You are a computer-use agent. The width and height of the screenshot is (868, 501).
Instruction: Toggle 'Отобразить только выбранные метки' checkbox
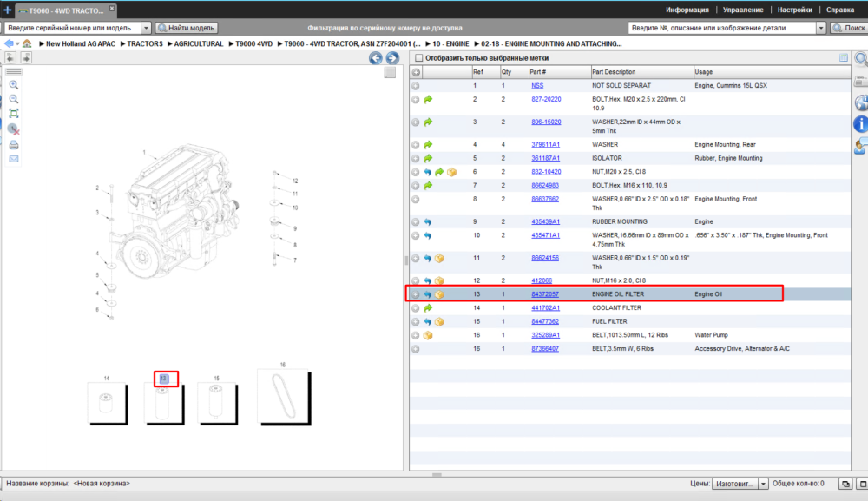(x=419, y=58)
